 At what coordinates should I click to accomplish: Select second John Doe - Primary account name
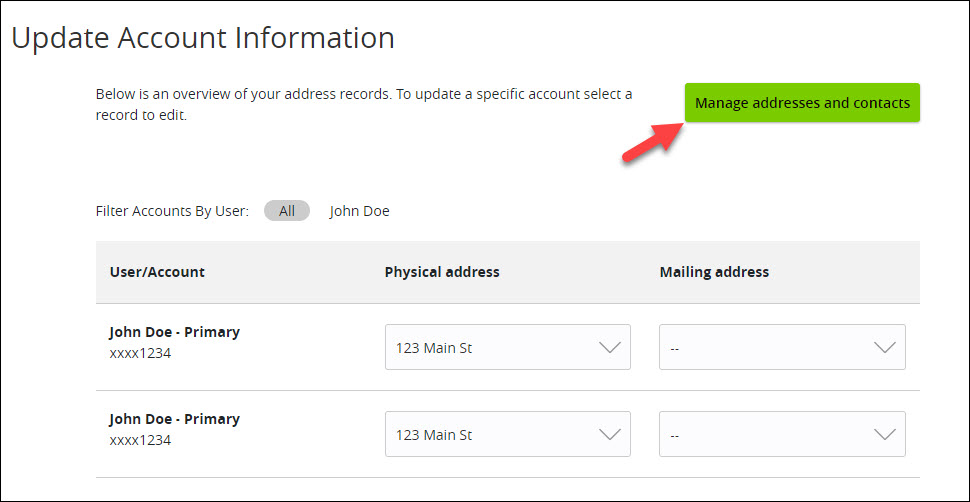tap(174, 419)
